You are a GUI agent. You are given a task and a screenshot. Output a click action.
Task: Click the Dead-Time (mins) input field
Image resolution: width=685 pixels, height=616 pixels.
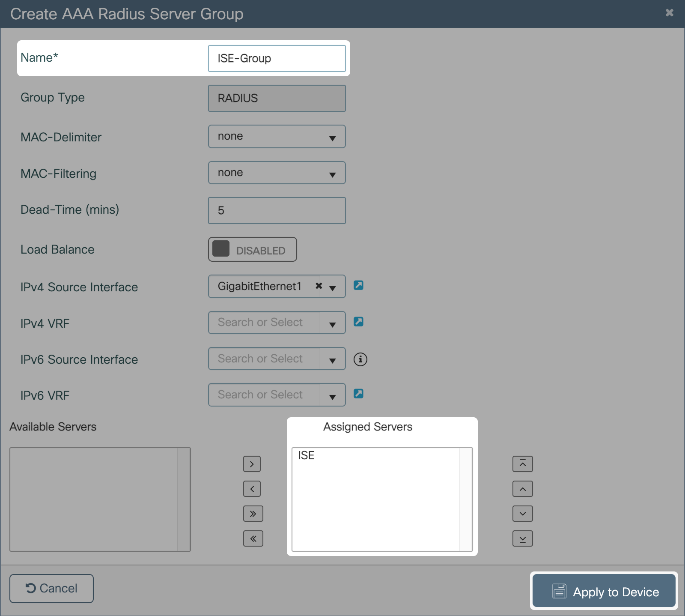click(277, 210)
